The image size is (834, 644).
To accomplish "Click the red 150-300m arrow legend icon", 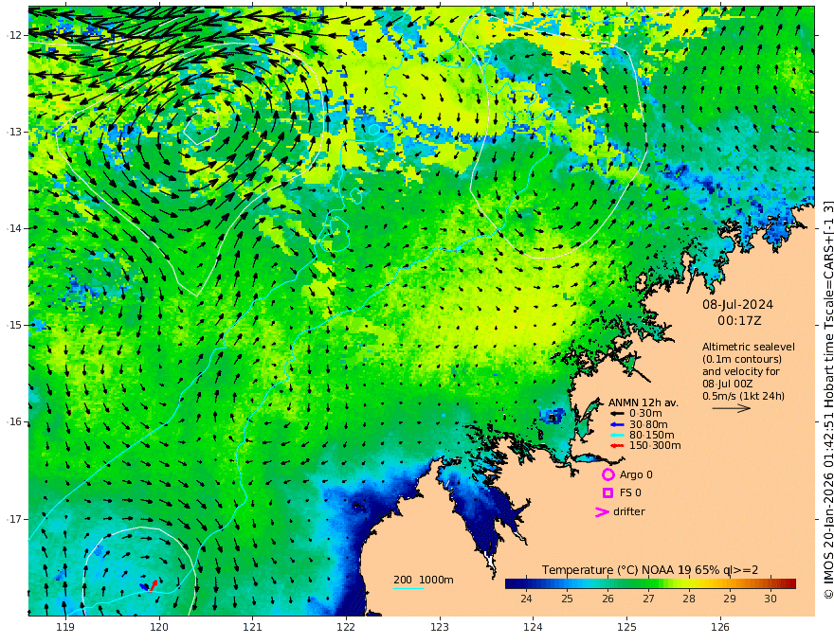I will coord(616,446).
